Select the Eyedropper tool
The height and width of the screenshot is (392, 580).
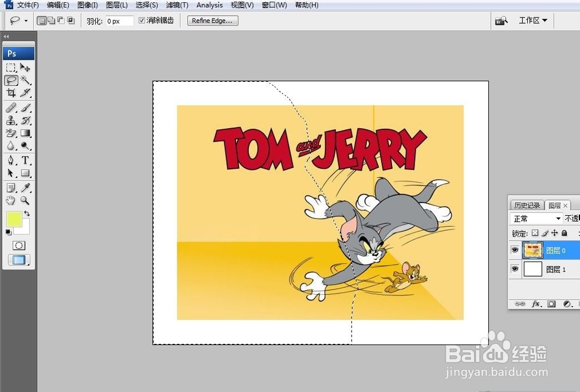coord(25,188)
